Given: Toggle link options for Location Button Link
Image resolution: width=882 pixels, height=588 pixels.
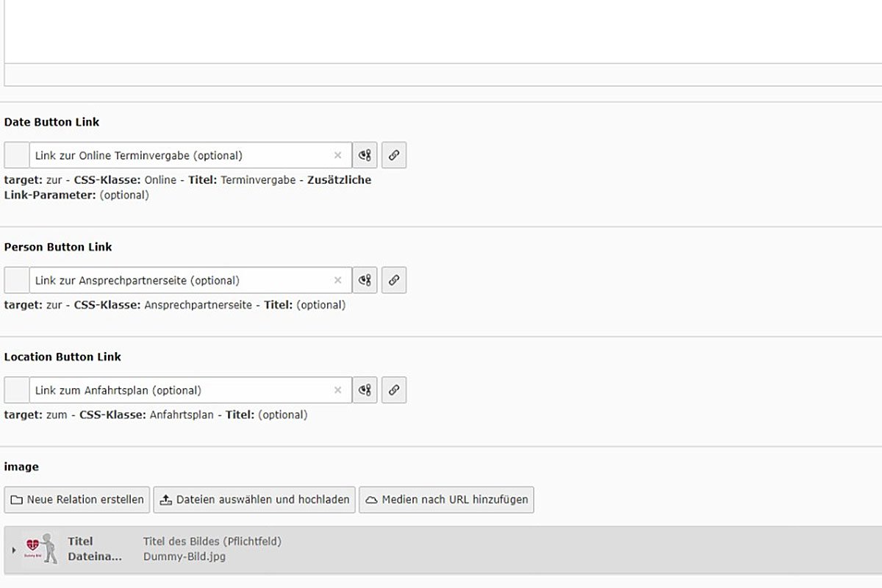Looking at the screenshot, I should point(365,390).
